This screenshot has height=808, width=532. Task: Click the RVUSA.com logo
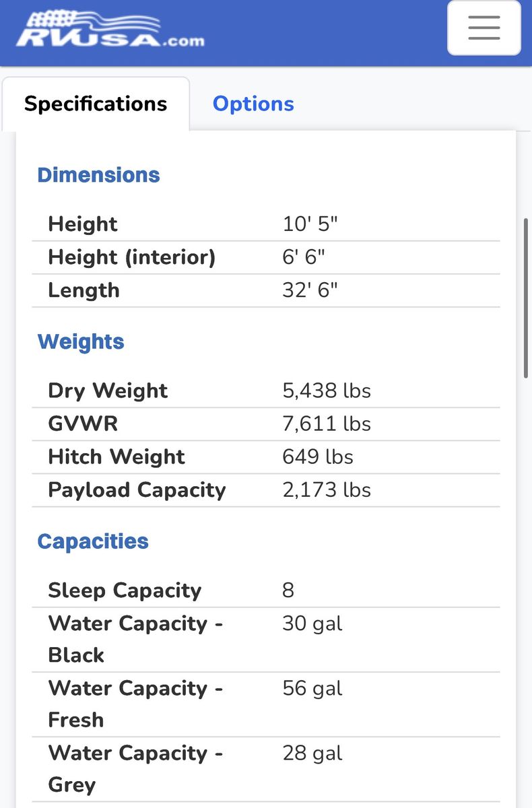point(110,28)
